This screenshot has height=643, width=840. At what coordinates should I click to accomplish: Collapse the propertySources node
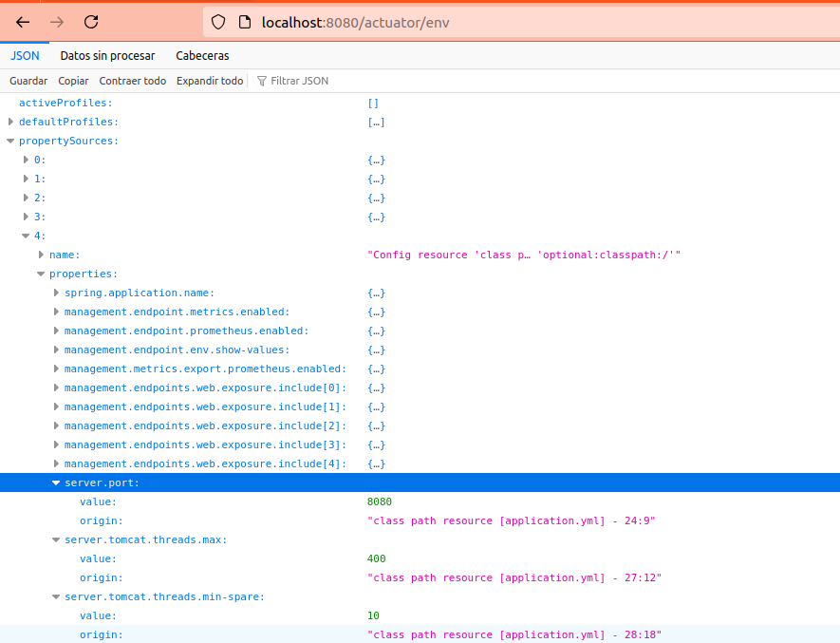(x=10, y=141)
